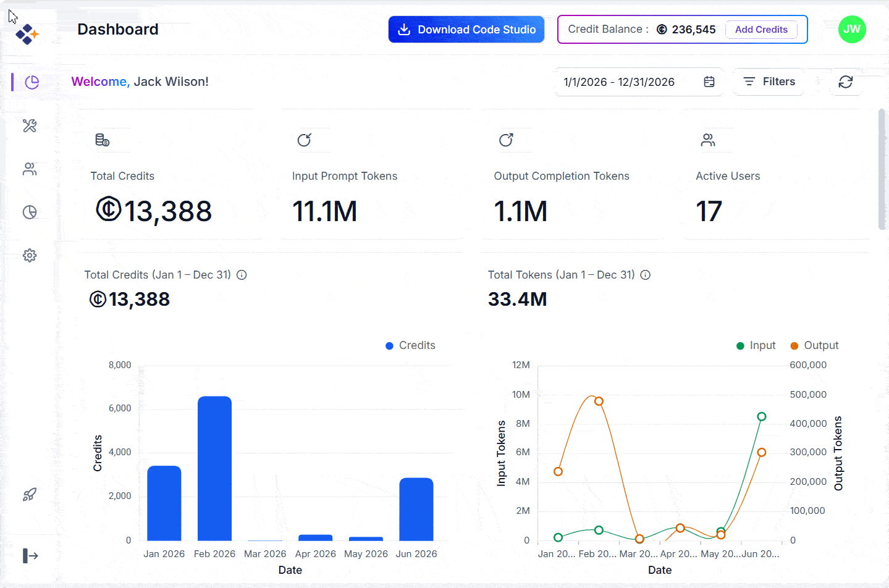Click the Input Prompt Tokens card icon
The height and width of the screenshot is (588, 889).
[304, 140]
